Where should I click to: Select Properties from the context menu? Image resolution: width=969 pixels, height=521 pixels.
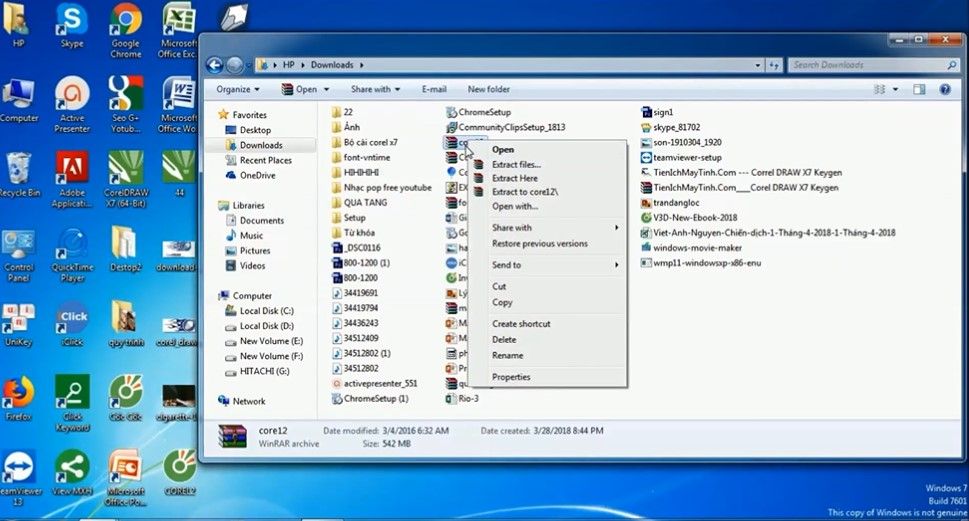point(548,377)
